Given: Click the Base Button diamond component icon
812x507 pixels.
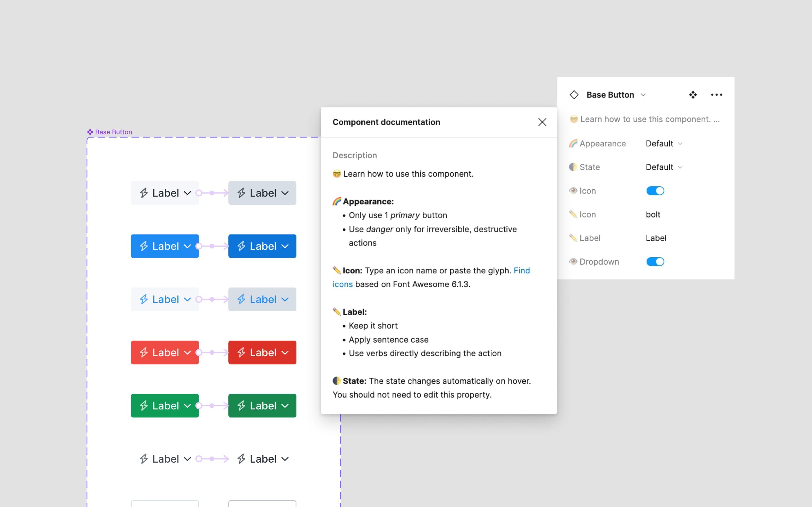Looking at the screenshot, I should click(574, 95).
